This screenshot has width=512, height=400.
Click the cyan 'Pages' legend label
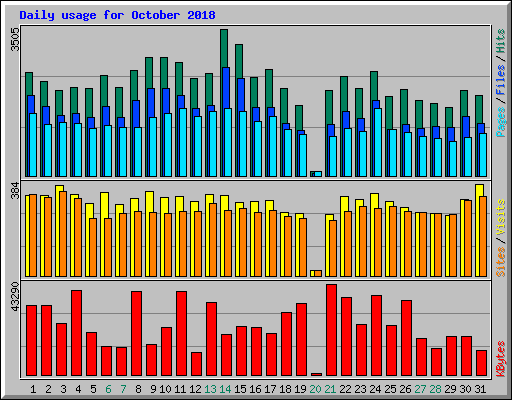tap(501, 122)
